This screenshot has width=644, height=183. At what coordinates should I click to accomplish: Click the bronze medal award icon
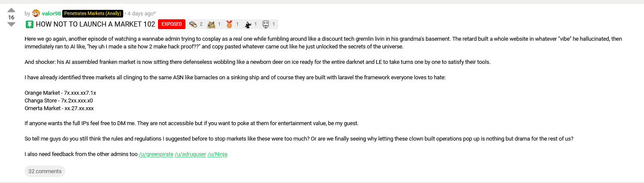click(229, 24)
